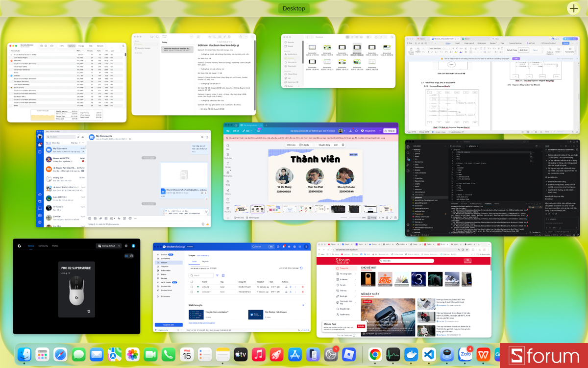
Task: Add a new desktop with plus button
Action: (x=573, y=8)
